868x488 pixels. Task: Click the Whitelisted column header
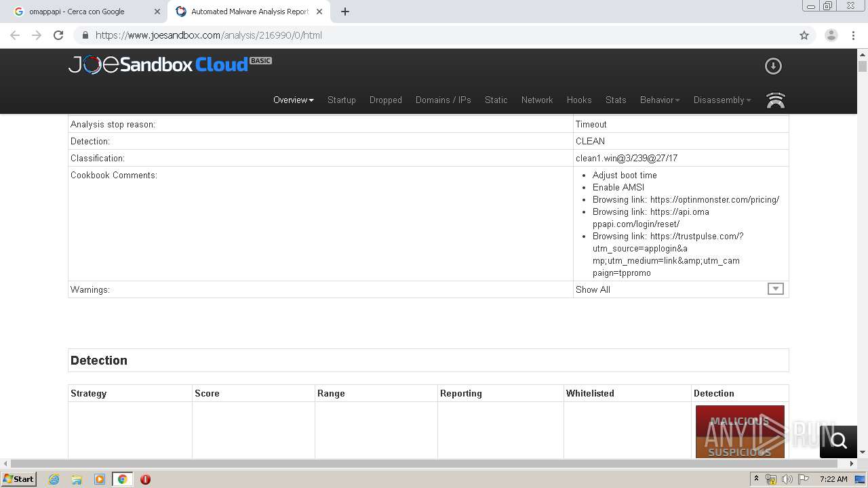coord(590,393)
